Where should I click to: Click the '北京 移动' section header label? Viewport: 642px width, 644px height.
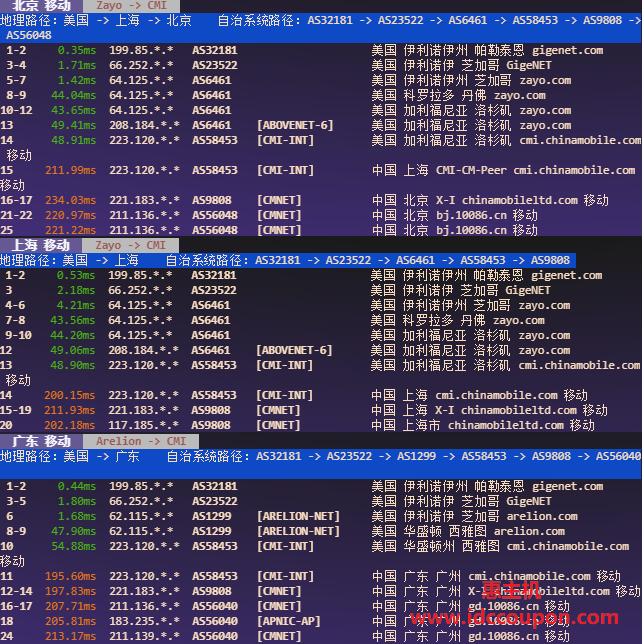[41, 5]
